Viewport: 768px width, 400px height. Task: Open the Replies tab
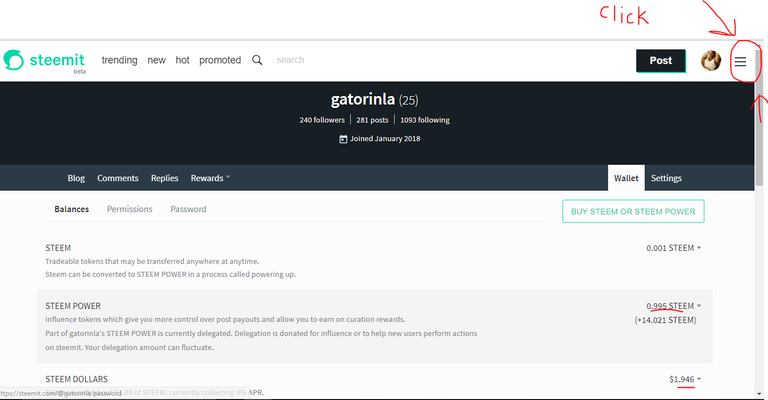pyautogui.click(x=165, y=178)
